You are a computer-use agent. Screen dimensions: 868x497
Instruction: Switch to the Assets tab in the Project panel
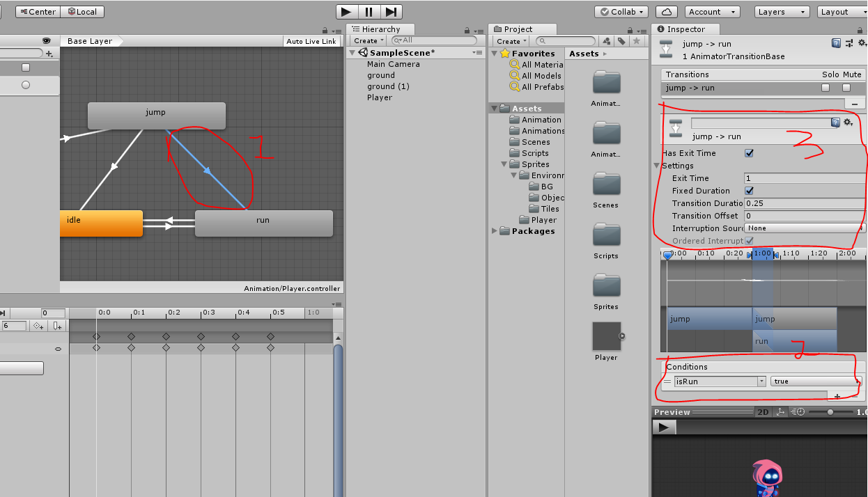point(584,53)
